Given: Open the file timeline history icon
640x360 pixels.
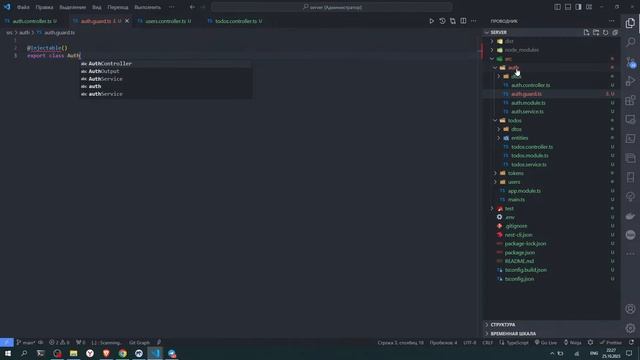Looking at the screenshot, I should [x=442, y=21].
